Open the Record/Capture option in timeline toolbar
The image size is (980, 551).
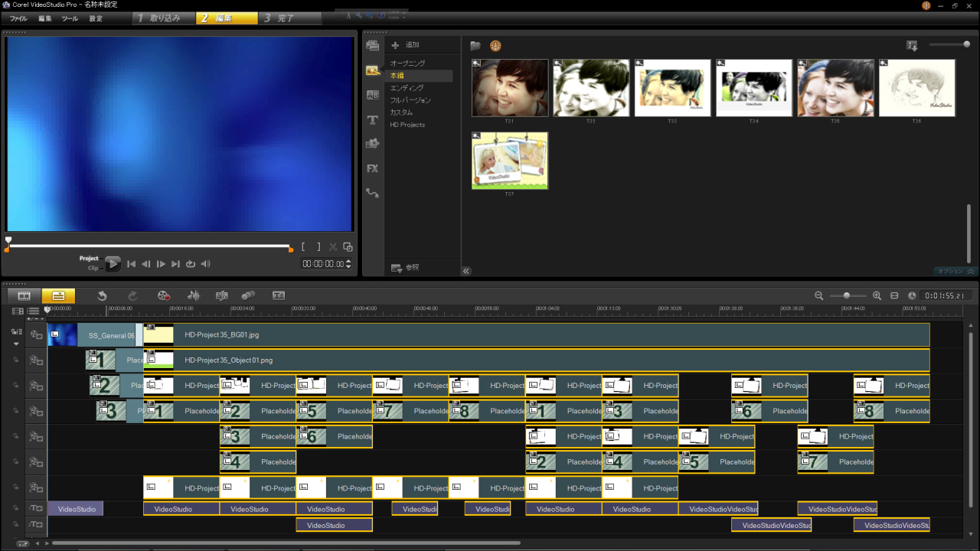pos(163,295)
